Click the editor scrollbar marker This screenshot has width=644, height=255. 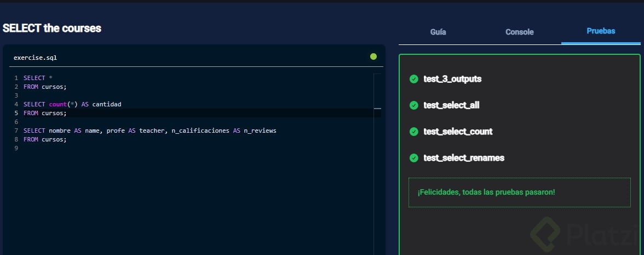tap(377, 108)
